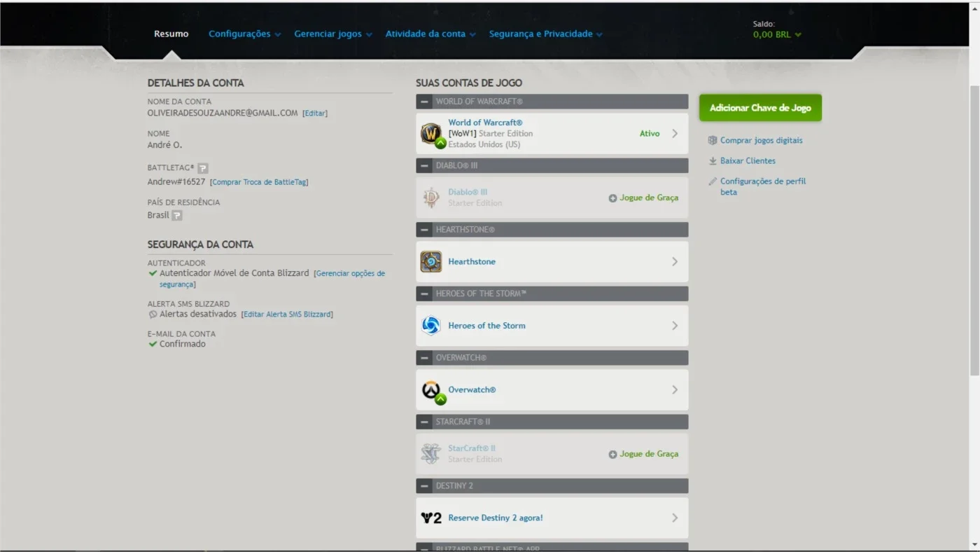Open the Configurações dropdown menu
The height and width of the screenshot is (552, 980).
click(x=245, y=34)
